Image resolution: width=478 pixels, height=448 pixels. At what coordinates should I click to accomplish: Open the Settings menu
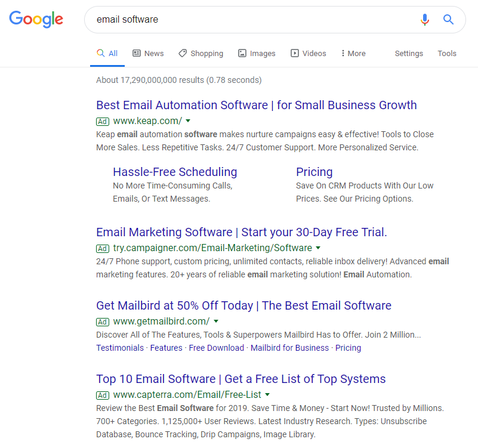click(409, 53)
